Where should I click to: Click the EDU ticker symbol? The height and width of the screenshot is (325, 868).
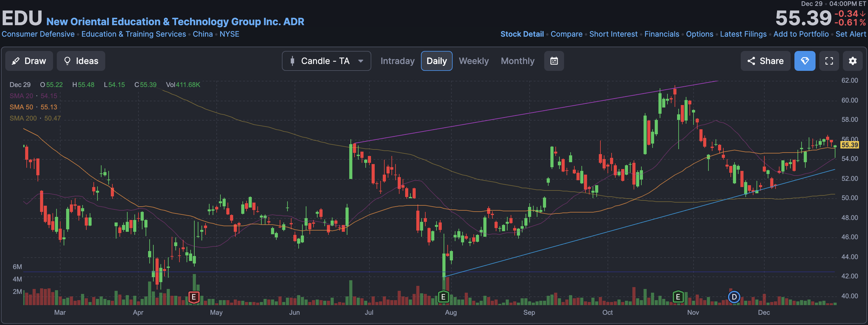click(22, 18)
